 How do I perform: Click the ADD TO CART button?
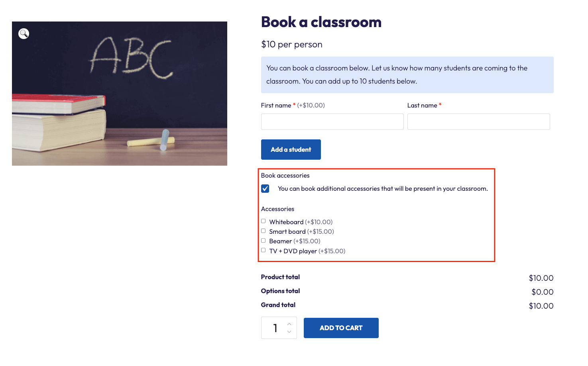[x=341, y=328]
